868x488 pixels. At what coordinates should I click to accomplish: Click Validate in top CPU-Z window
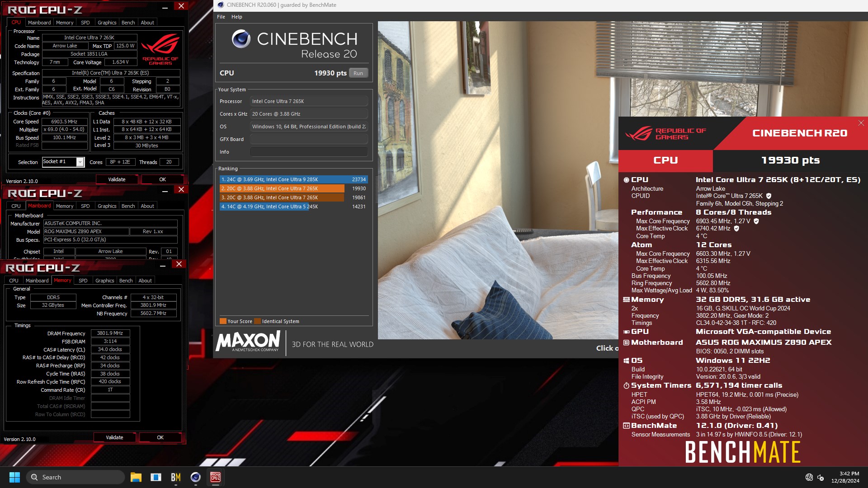pos(117,179)
